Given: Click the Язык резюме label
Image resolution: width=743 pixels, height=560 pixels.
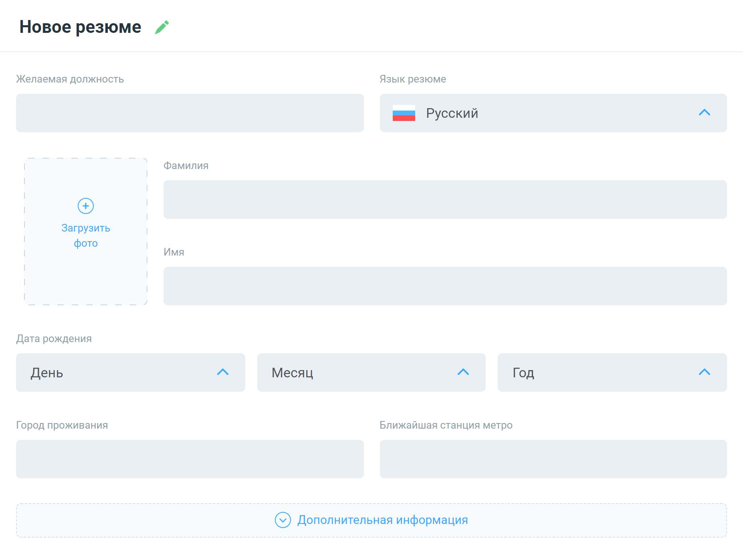Looking at the screenshot, I should [x=413, y=79].
